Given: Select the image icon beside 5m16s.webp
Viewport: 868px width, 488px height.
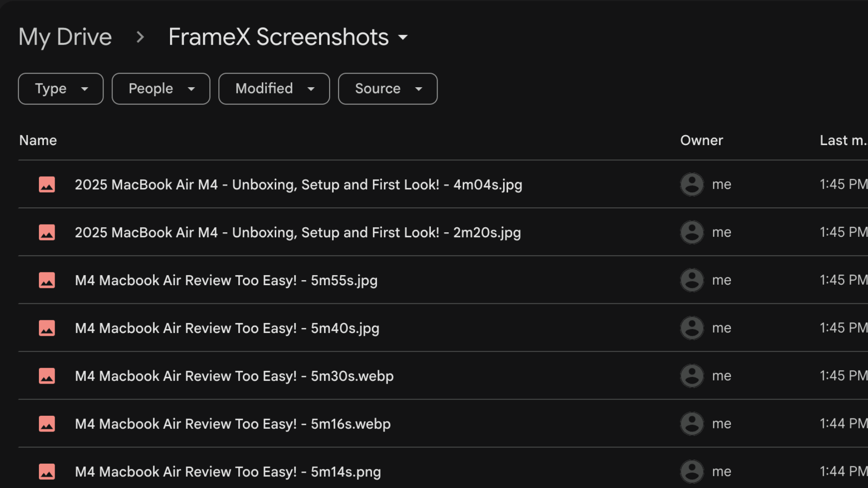Looking at the screenshot, I should click(x=47, y=423).
